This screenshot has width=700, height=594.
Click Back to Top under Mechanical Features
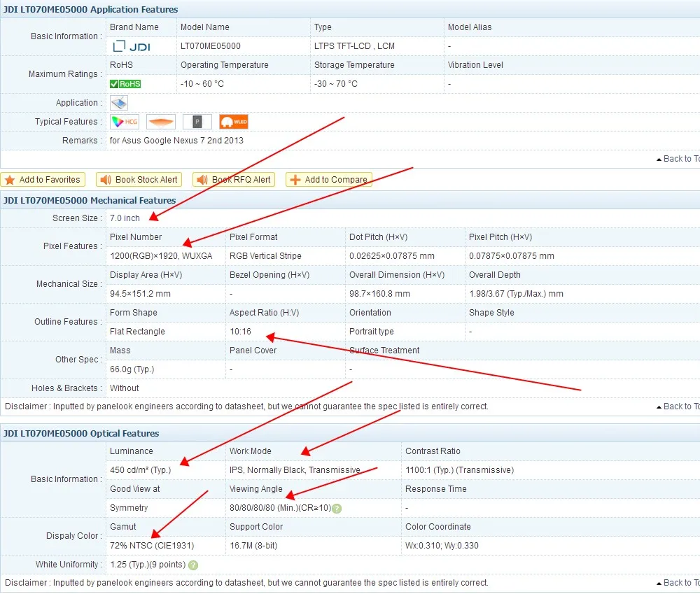pos(678,406)
